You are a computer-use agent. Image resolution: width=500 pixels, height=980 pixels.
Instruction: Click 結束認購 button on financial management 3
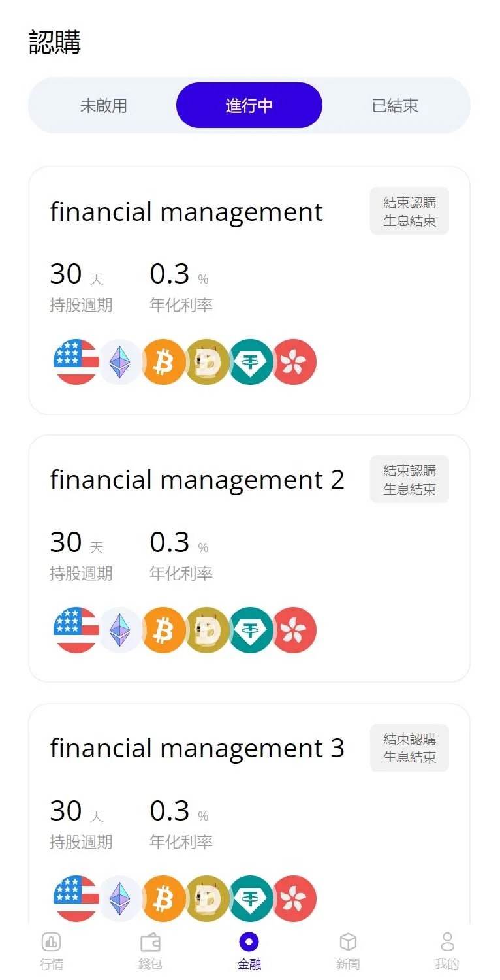pyautogui.click(x=409, y=748)
